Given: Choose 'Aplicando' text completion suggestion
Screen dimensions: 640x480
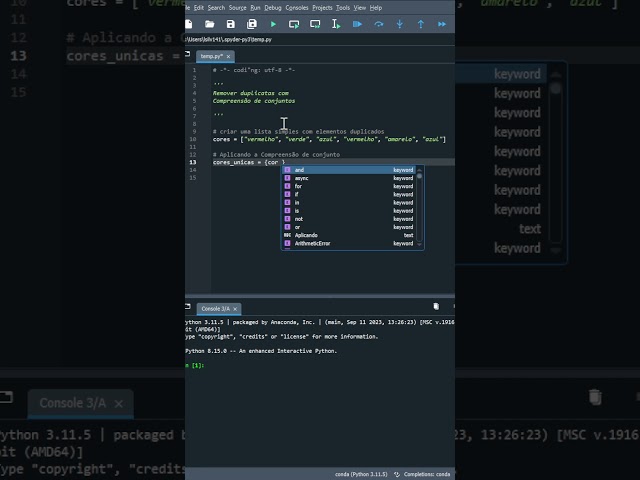Looking at the screenshot, I should 349,235.
